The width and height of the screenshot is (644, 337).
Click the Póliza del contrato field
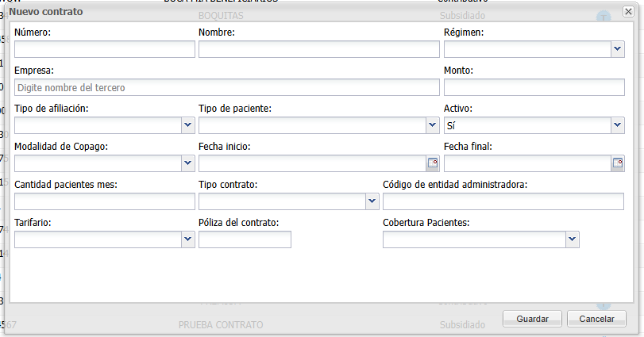pos(245,239)
